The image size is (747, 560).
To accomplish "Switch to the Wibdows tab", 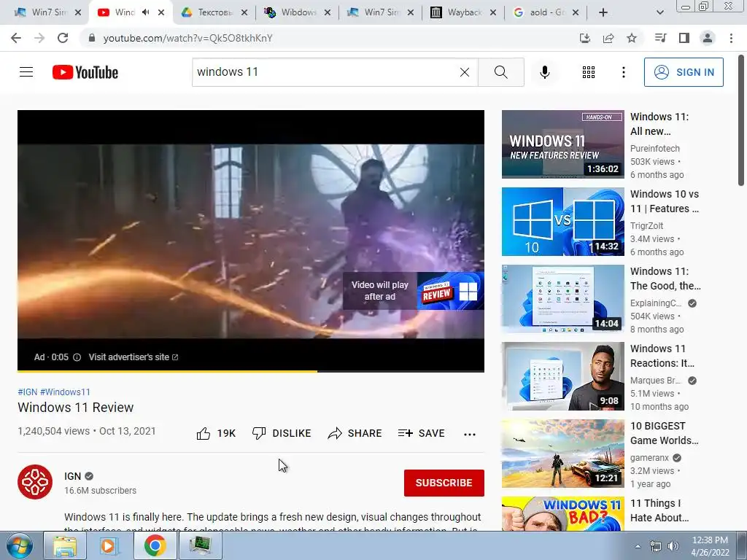I will point(298,12).
